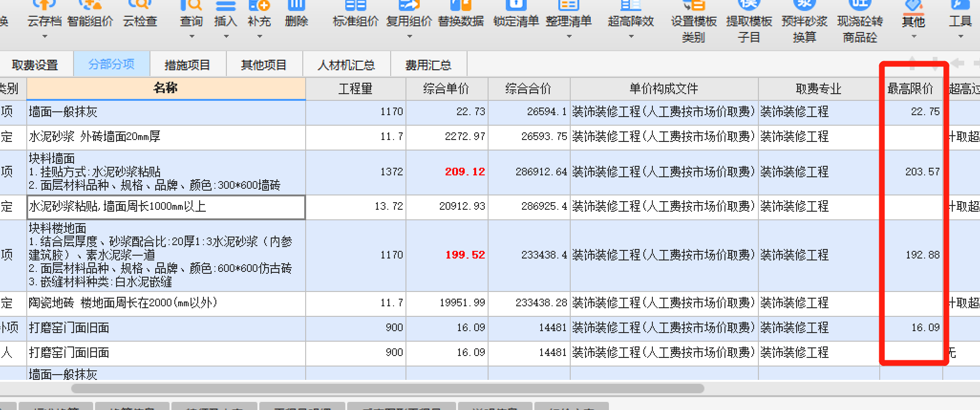Click 现浇砼转商品砼 tool
Viewport: 980px width, 410px height.
(x=860, y=22)
